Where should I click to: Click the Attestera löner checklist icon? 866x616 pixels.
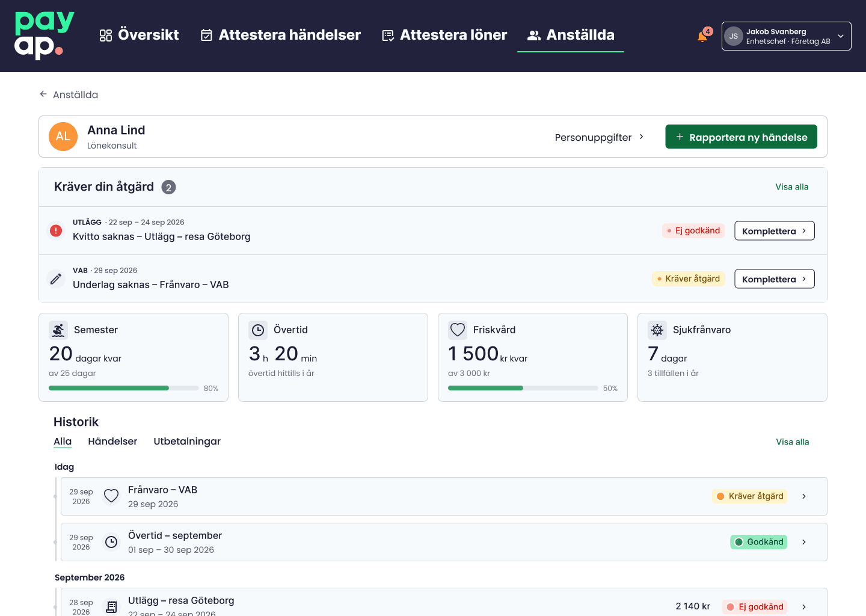388,35
